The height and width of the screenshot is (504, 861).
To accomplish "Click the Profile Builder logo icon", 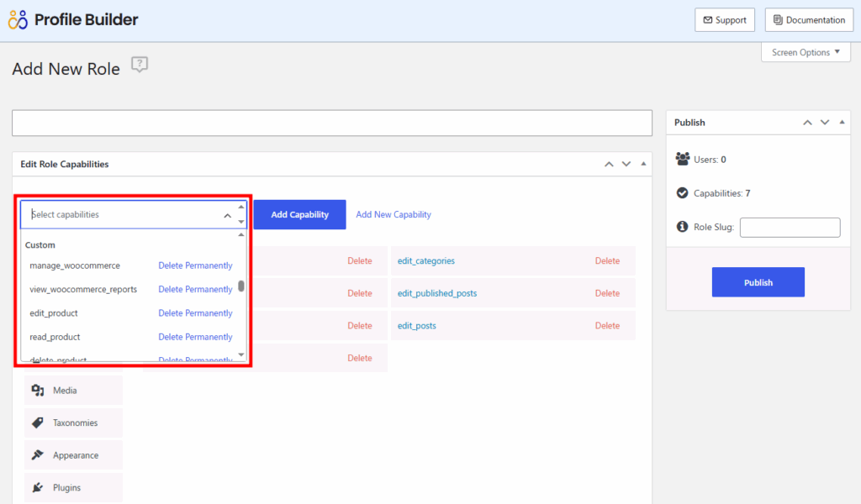I will 18,19.
